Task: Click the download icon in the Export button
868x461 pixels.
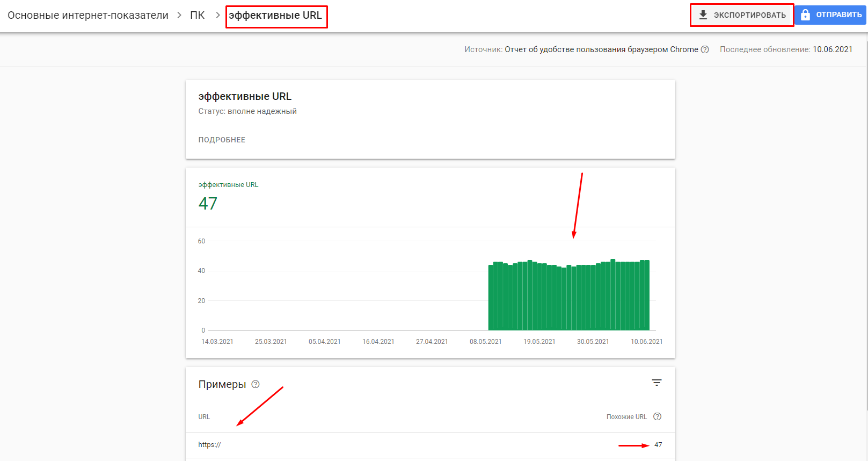Action: pyautogui.click(x=703, y=15)
